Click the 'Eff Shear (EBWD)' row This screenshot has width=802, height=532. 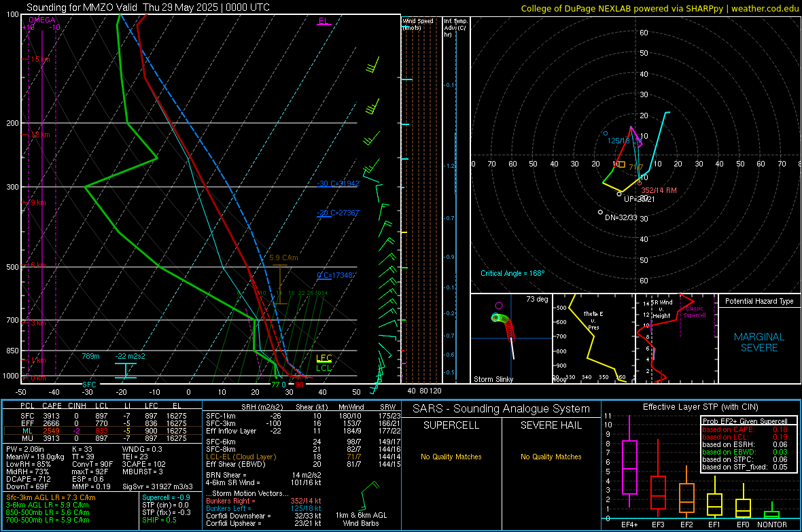click(x=303, y=465)
